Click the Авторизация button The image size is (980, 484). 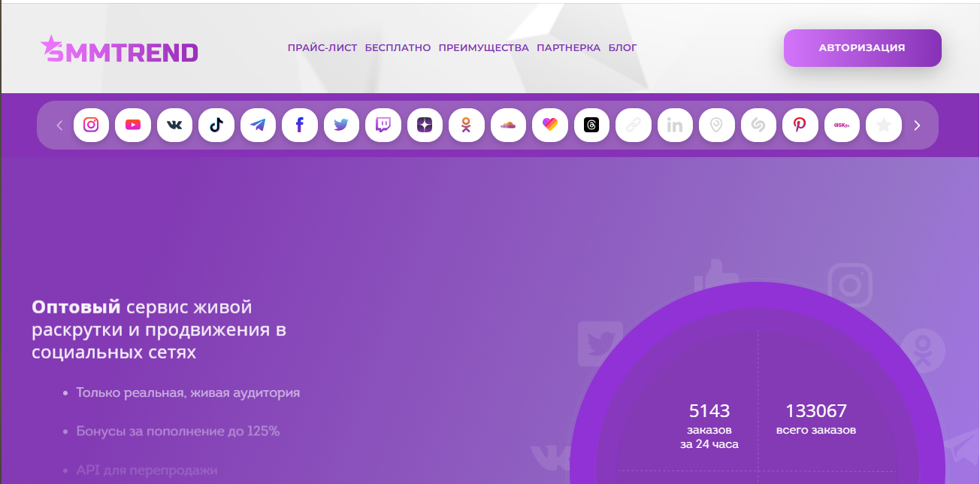tap(862, 48)
